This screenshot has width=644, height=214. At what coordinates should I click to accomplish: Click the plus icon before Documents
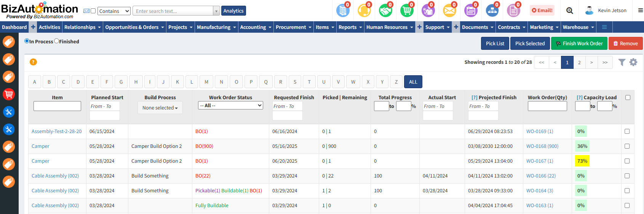tap(456, 27)
